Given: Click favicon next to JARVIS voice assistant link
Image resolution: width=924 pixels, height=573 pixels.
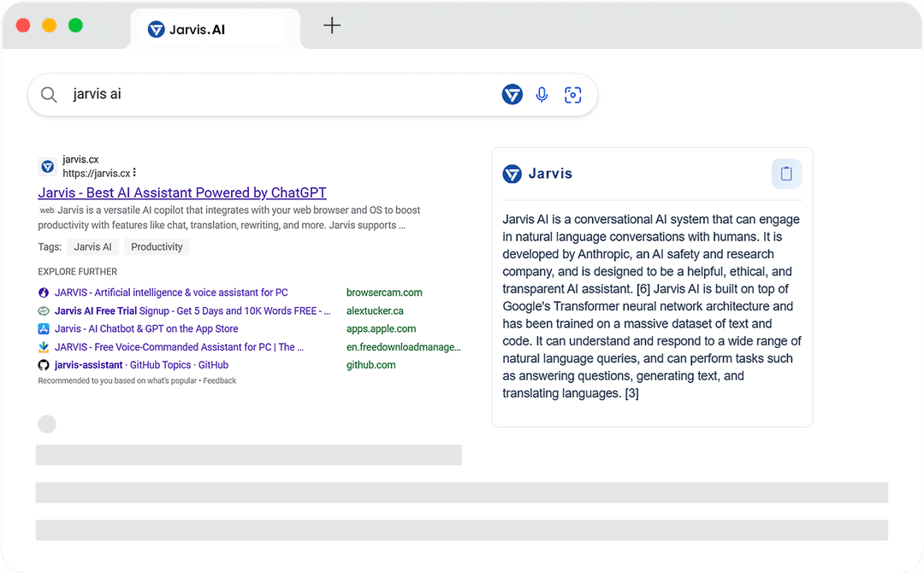Looking at the screenshot, I should click(x=44, y=292).
